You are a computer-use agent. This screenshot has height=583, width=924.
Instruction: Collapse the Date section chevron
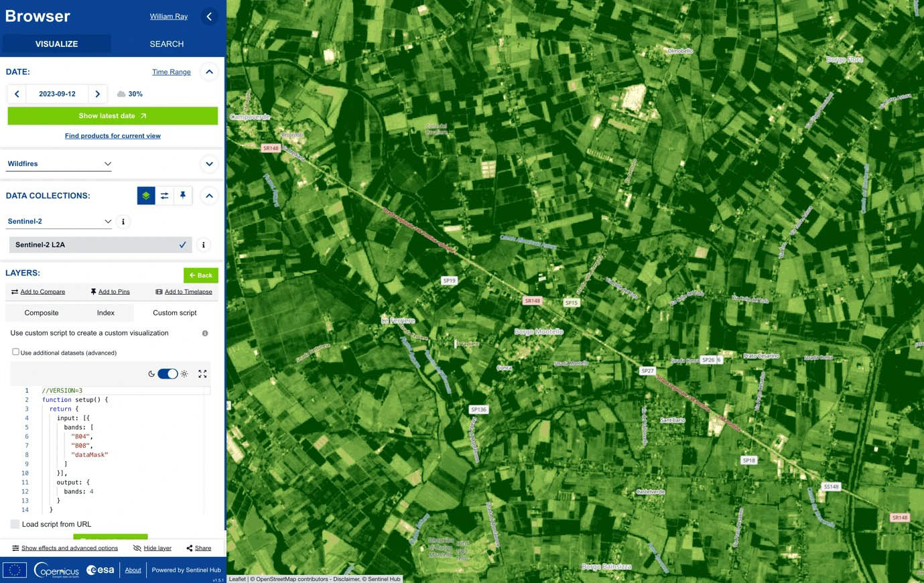click(x=209, y=72)
